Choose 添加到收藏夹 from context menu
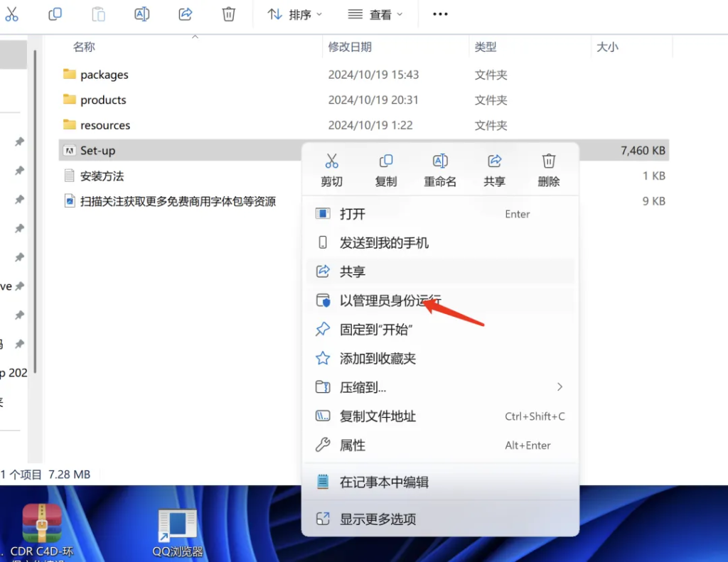The image size is (728, 562). (x=440, y=358)
